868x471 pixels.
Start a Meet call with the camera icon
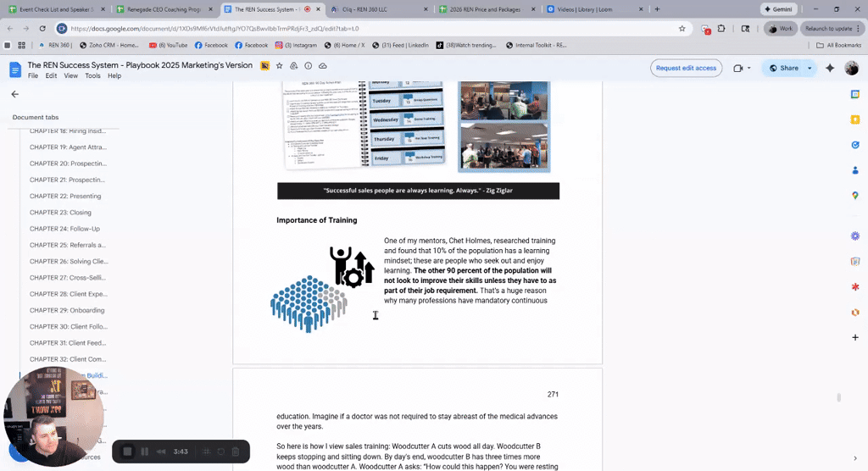click(738, 68)
